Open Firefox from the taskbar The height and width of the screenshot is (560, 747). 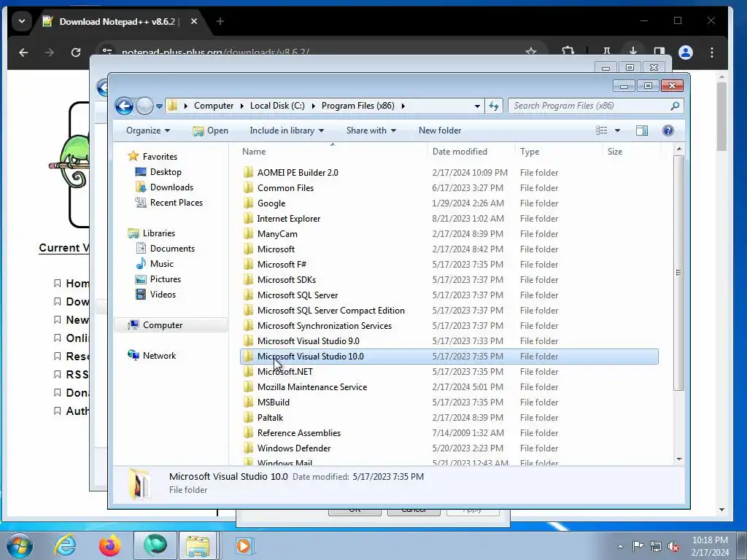tap(109, 545)
